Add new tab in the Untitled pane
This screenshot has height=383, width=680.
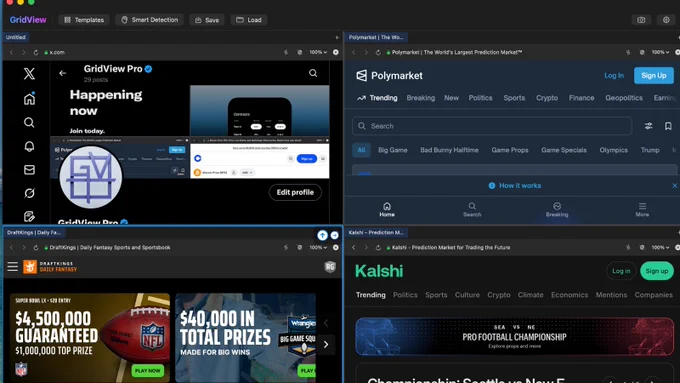coord(337,37)
